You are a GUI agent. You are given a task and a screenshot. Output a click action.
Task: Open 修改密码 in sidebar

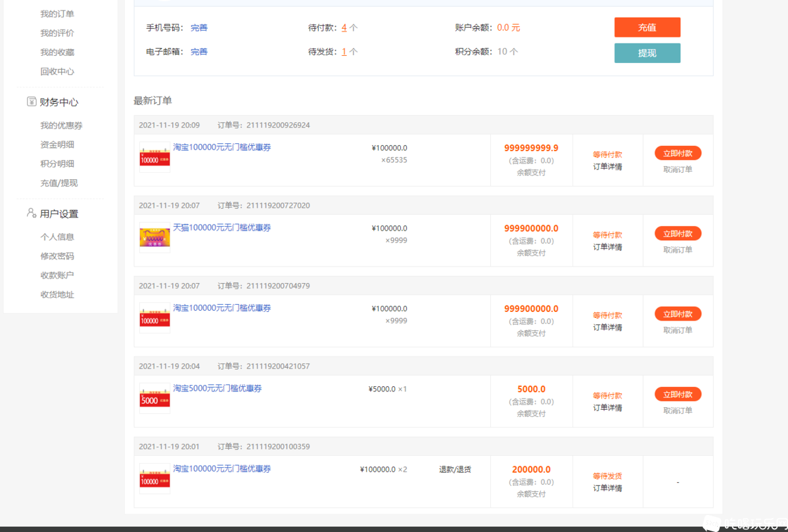(57, 256)
